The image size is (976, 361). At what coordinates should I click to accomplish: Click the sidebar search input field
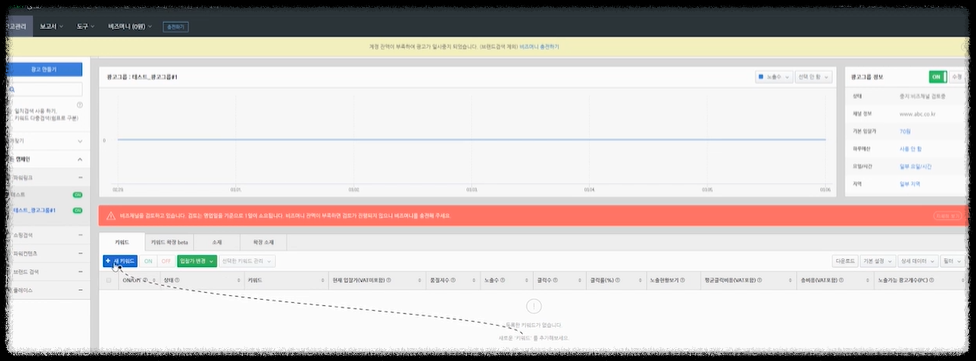[x=44, y=90]
